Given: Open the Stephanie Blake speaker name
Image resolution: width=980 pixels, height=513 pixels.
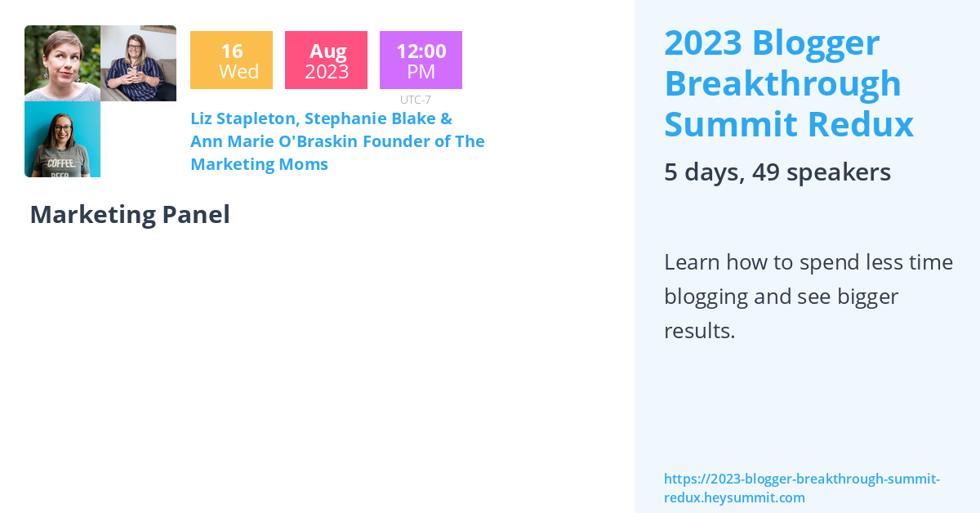Looking at the screenshot, I should pos(371,118).
